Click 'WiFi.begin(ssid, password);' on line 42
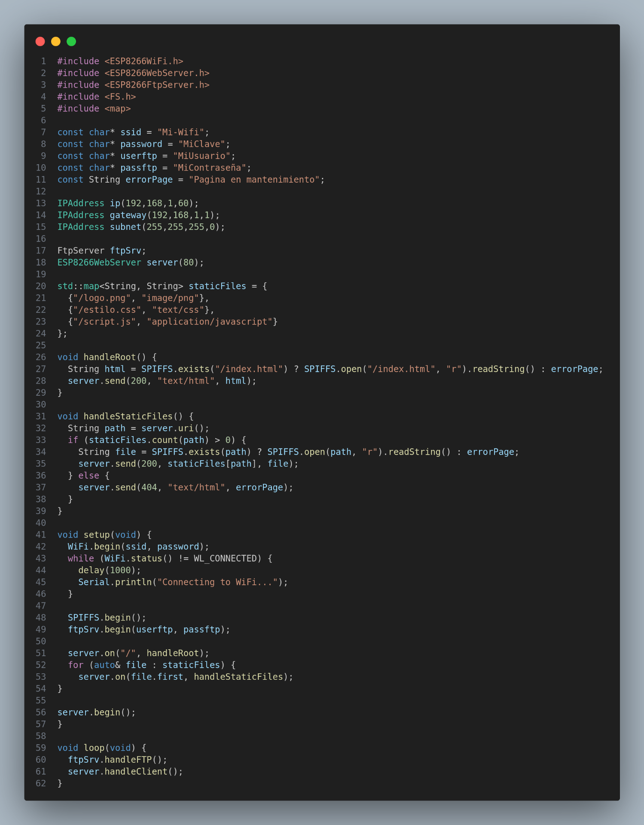The height and width of the screenshot is (825, 644). (x=139, y=546)
